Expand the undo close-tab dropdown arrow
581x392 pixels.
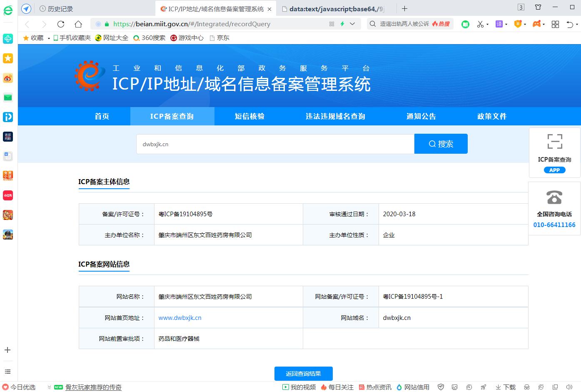tap(576, 25)
